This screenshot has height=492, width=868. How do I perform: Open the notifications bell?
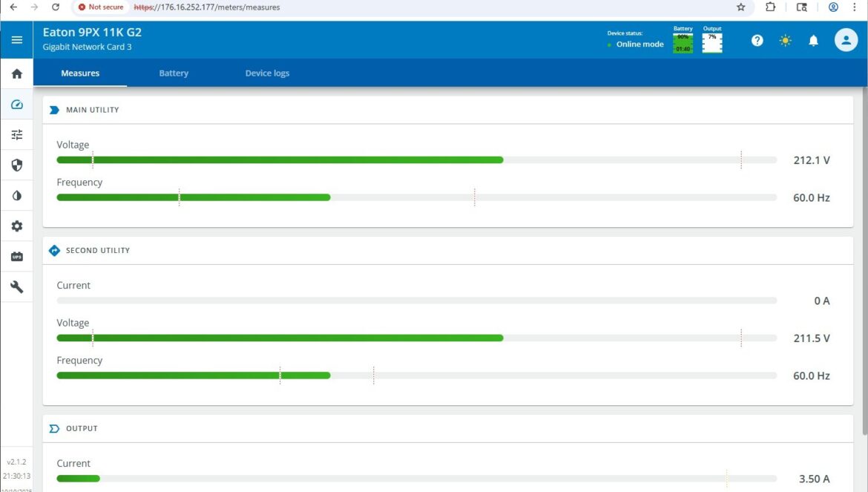point(813,41)
